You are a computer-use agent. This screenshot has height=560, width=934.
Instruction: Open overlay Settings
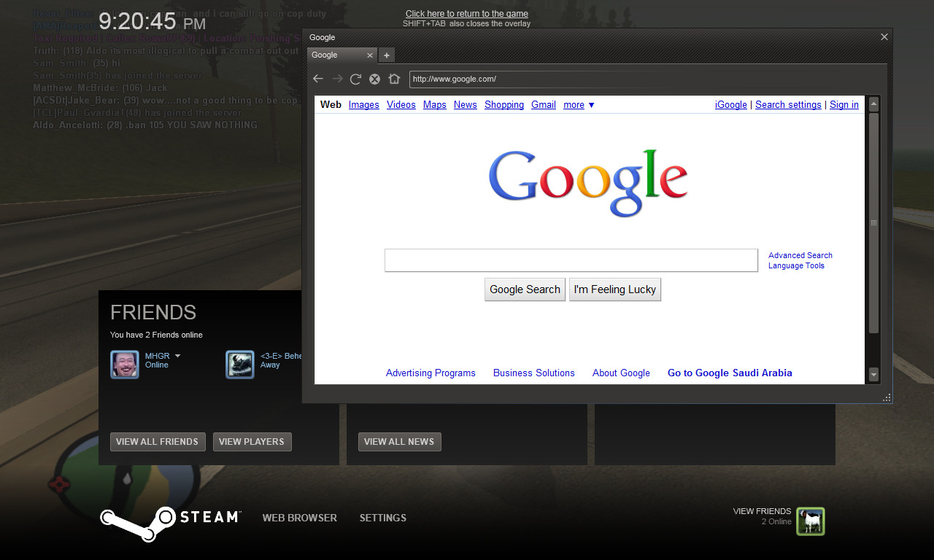[383, 518]
